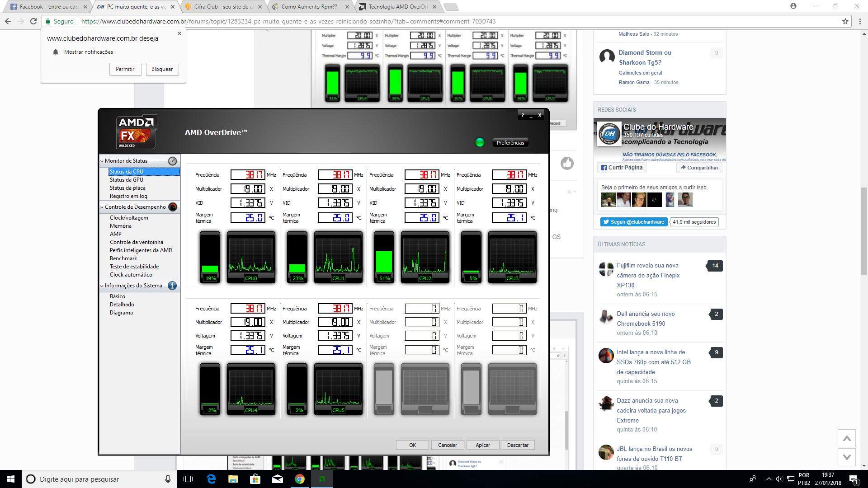868x488 pixels.
Task: Select Status da CPU in the tree
Action: click(144, 172)
